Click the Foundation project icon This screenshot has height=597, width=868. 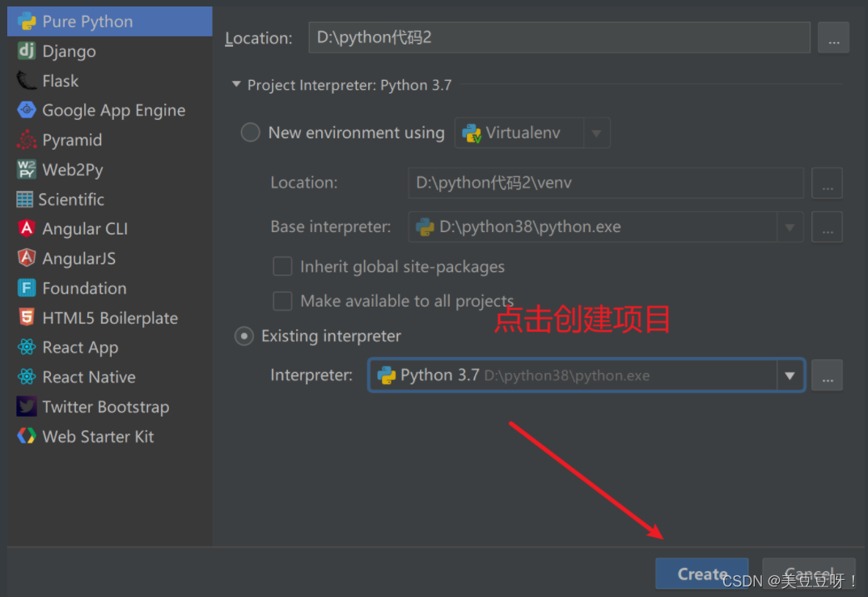click(27, 288)
